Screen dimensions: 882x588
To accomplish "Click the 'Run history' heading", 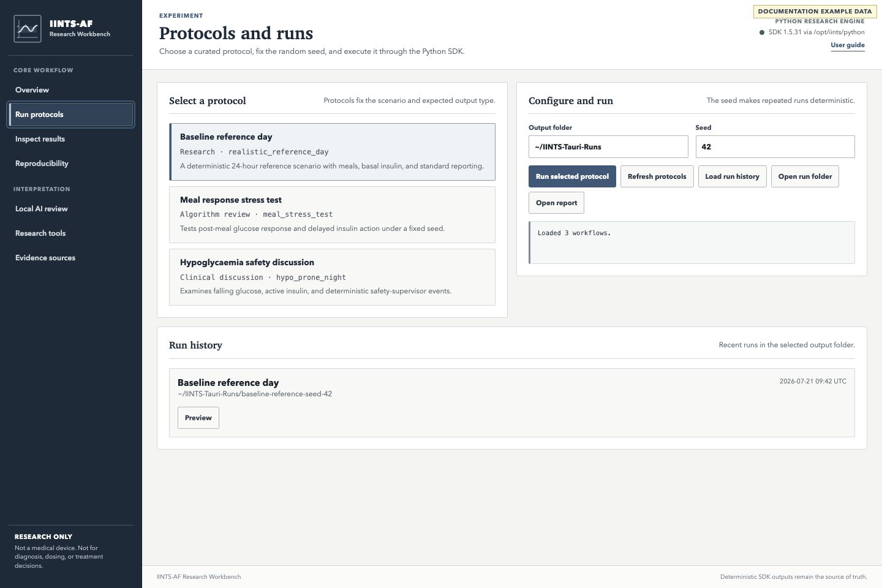I will (195, 345).
